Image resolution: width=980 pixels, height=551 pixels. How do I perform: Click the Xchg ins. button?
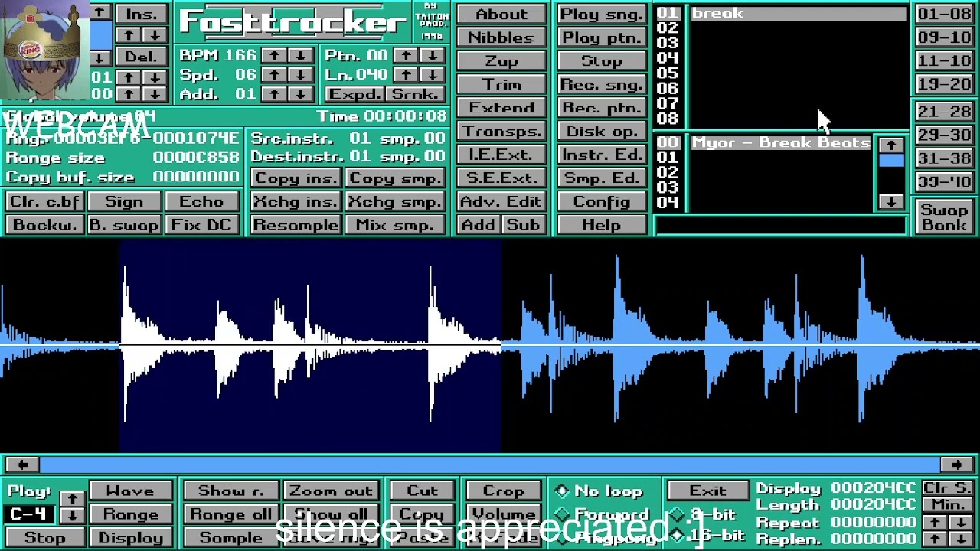296,202
